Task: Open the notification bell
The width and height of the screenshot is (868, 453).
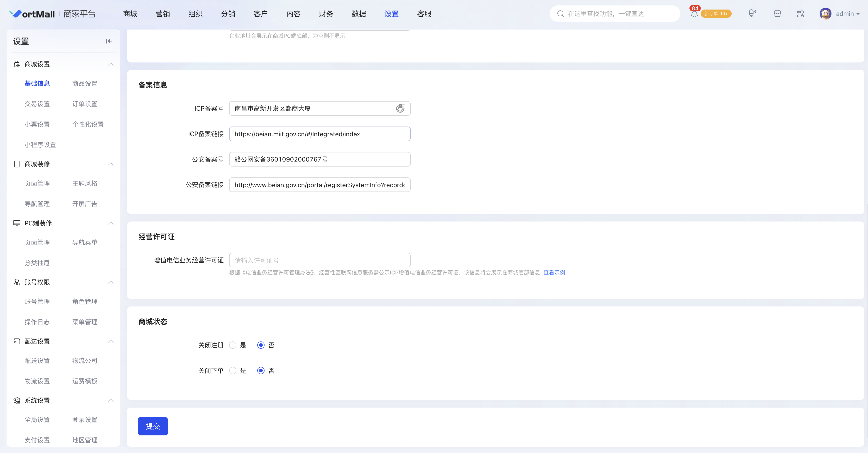Action: point(694,14)
